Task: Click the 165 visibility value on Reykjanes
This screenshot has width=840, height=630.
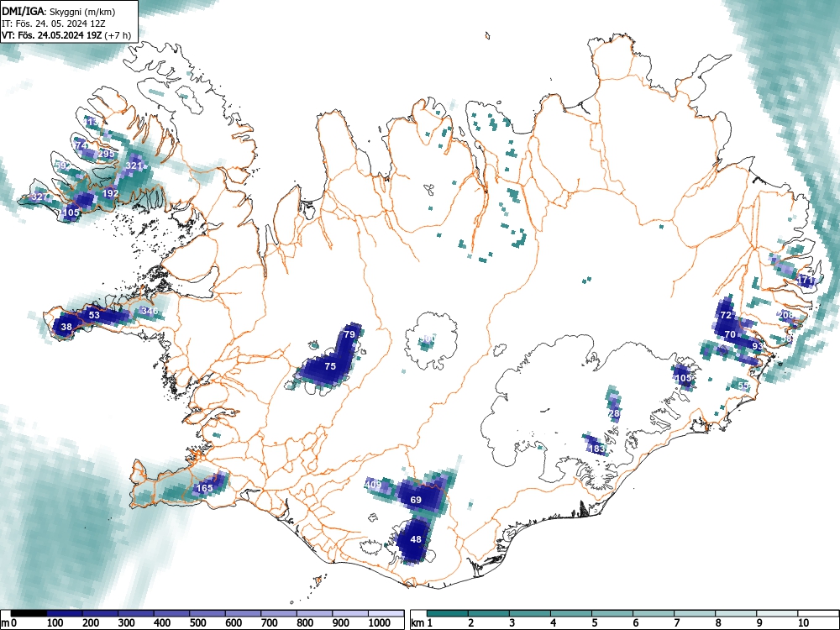Action: (x=205, y=488)
